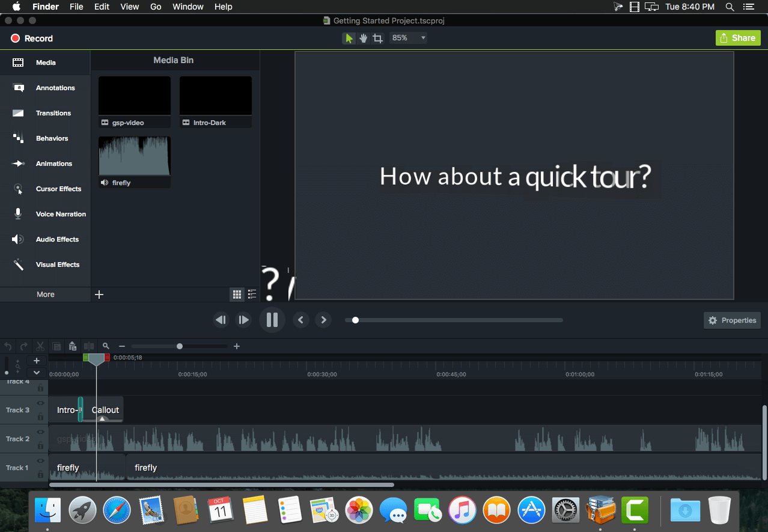Viewport: 768px width, 532px height.
Task: Activate the Crop tool on canvas toolbar
Action: pos(377,38)
